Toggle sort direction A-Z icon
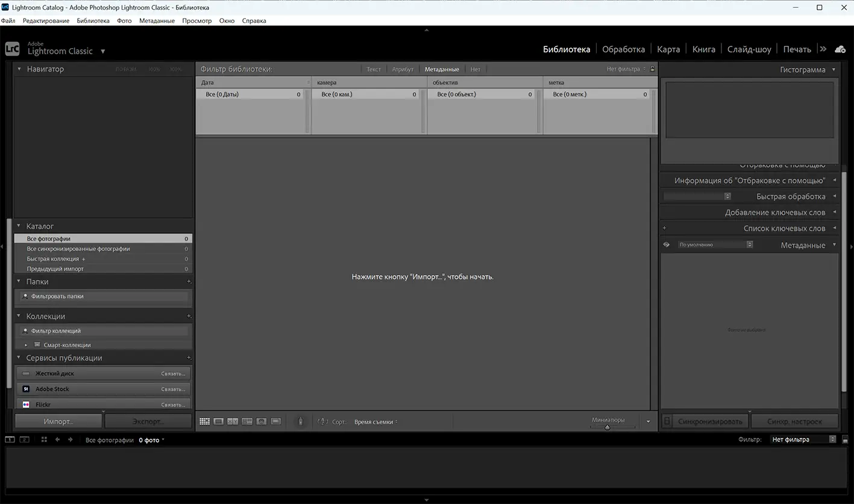Screen dimensions: 854x504 point(322,422)
